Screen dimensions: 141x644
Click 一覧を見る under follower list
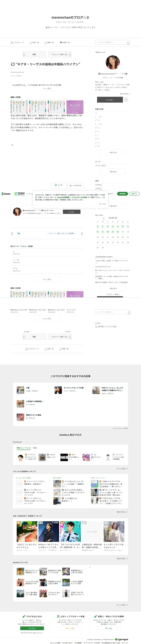113,288
